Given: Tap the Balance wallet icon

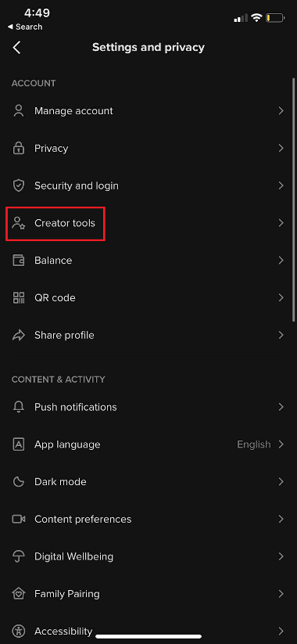Looking at the screenshot, I should tap(19, 261).
